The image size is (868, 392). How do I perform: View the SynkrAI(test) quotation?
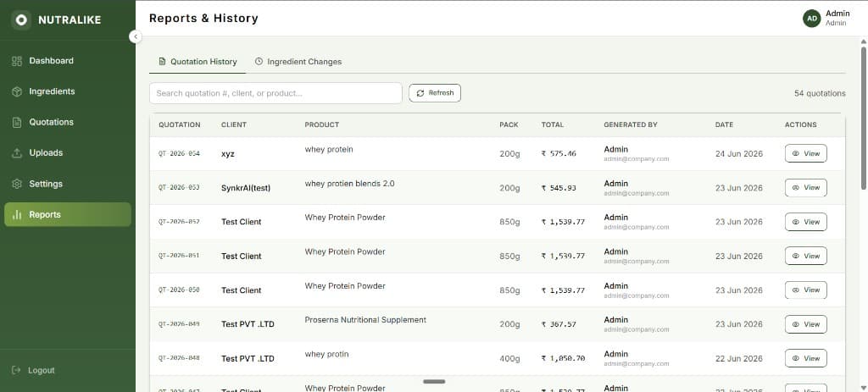pos(805,188)
